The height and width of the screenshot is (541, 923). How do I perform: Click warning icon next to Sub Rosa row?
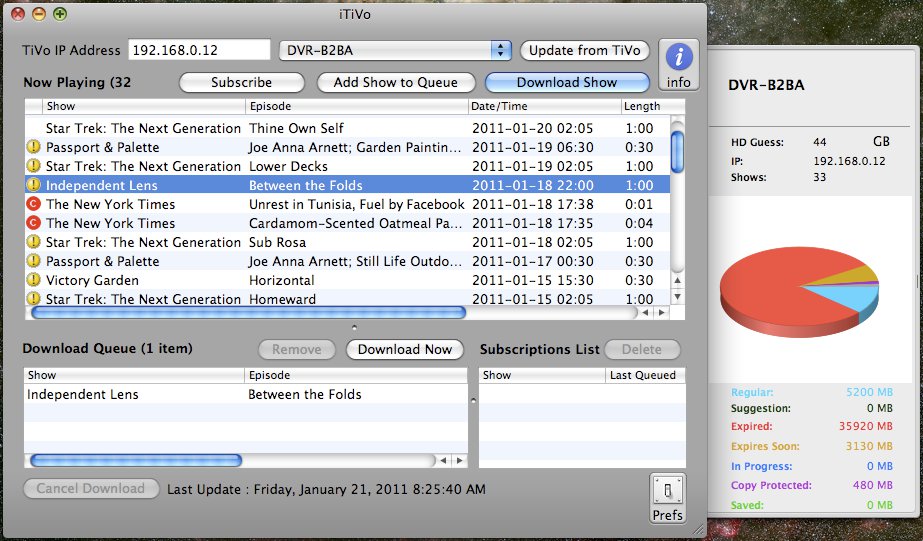(x=34, y=241)
